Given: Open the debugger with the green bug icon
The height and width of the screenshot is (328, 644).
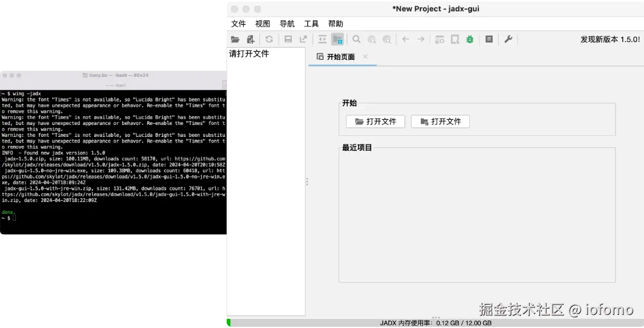Looking at the screenshot, I should point(470,39).
